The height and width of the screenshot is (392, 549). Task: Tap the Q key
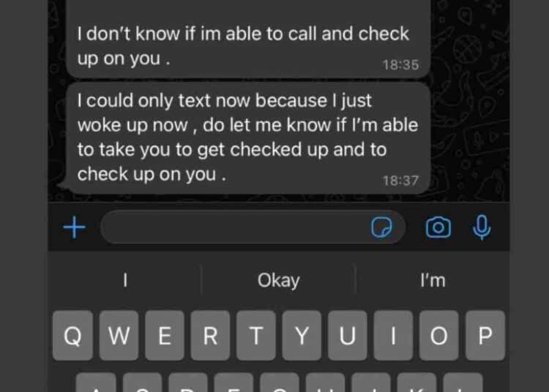[x=72, y=336]
